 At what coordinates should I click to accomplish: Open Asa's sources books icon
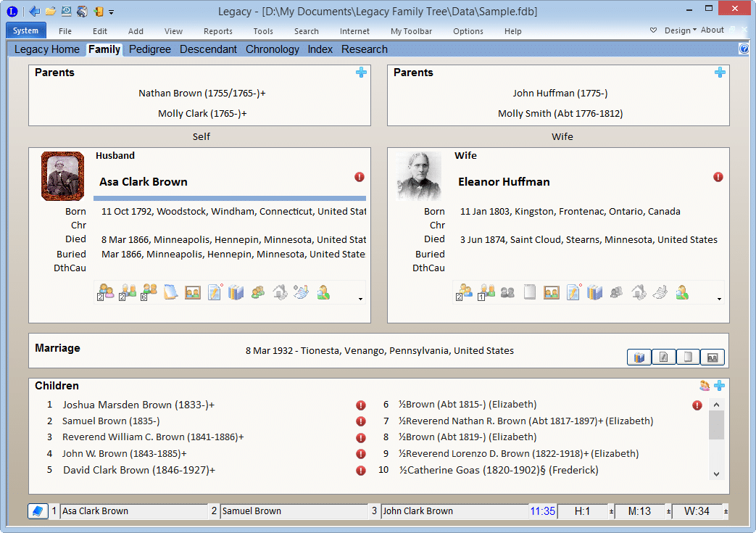tap(236, 292)
